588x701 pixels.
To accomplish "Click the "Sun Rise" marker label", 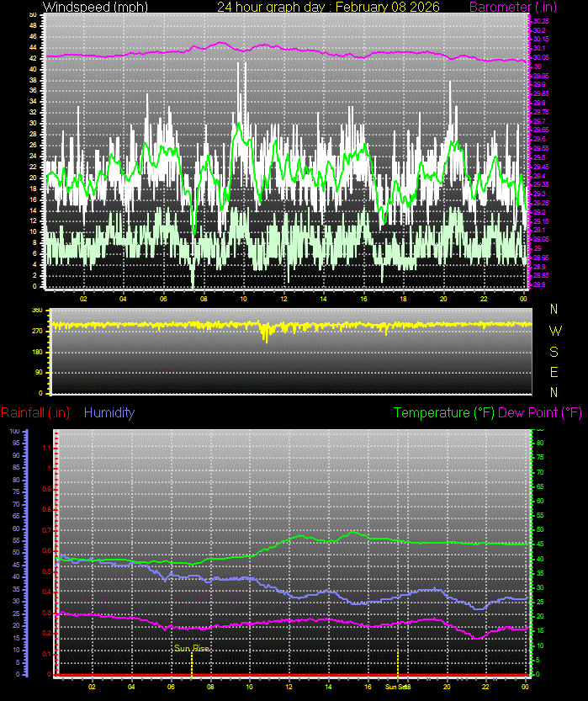I will pyautogui.click(x=192, y=648).
